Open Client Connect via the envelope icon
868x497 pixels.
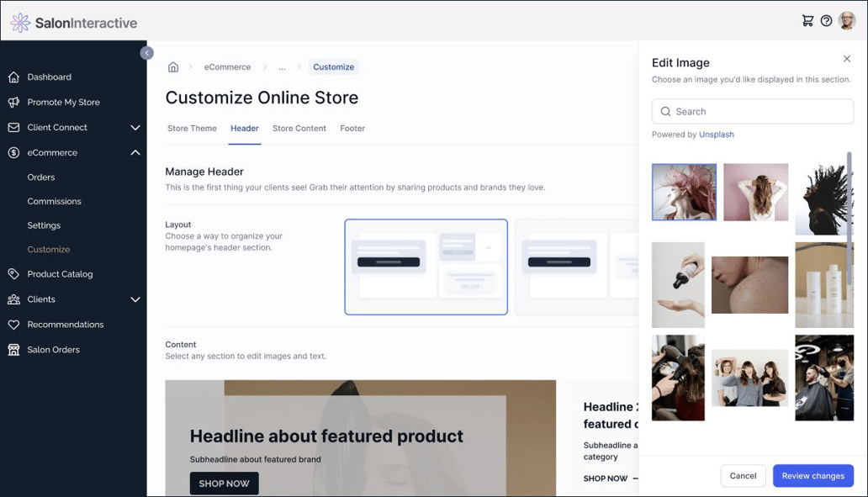pyautogui.click(x=15, y=127)
